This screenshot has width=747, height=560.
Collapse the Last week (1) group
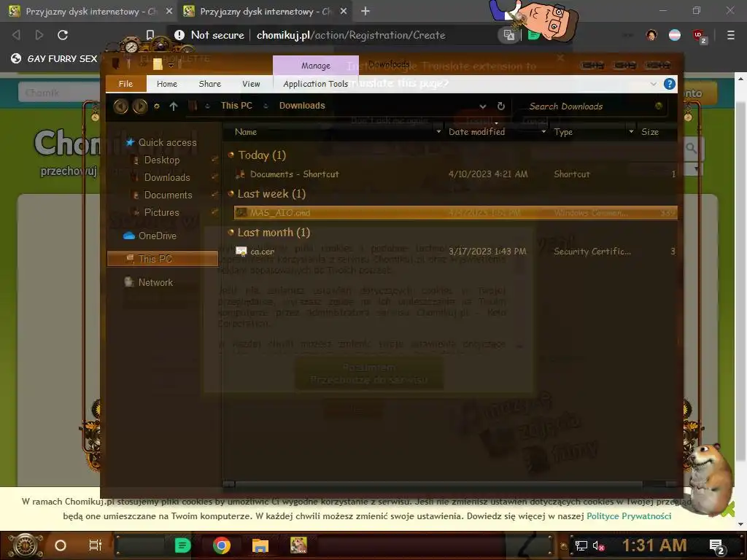tap(231, 193)
